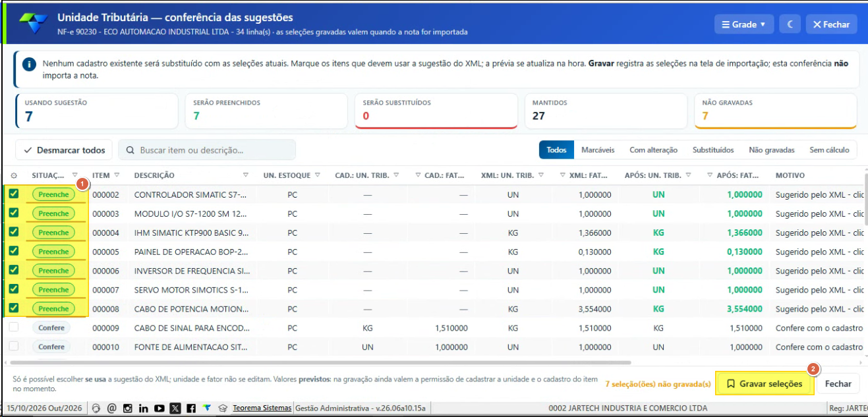Open filter for ITEM column
868x417 pixels.
click(x=117, y=175)
